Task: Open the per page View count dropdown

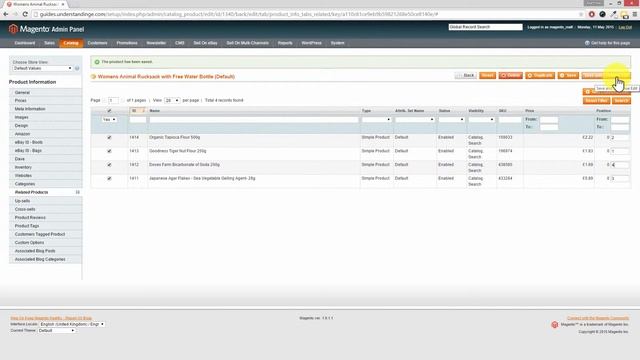Action: pos(172,100)
